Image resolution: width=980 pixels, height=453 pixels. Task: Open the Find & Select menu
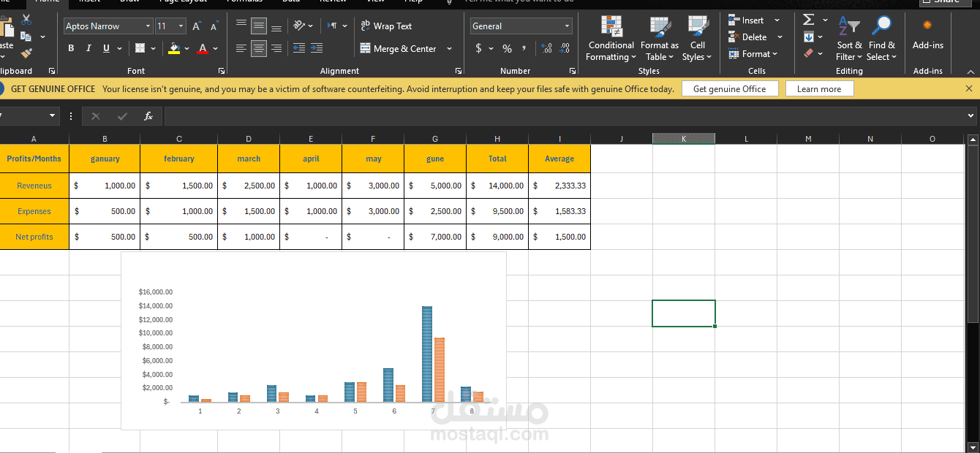pyautogui.click(x=881, y=38)
